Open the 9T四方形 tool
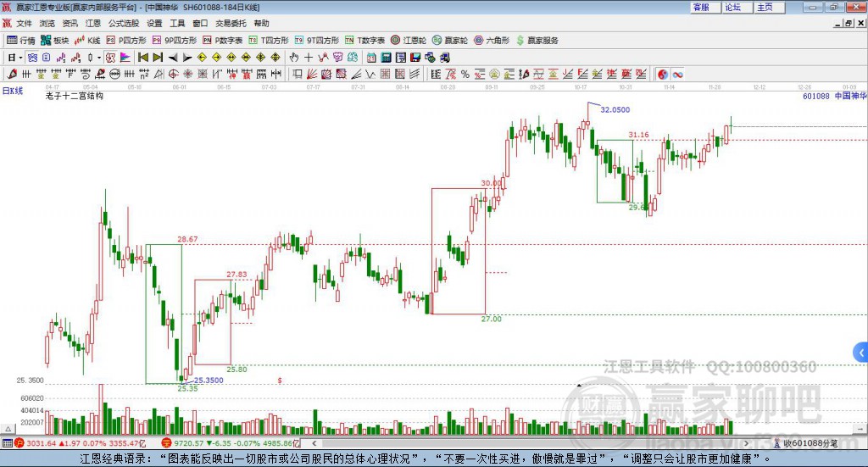Image resolution: width=868 pixels, height=467 pixels. click(x=317, y=41)
